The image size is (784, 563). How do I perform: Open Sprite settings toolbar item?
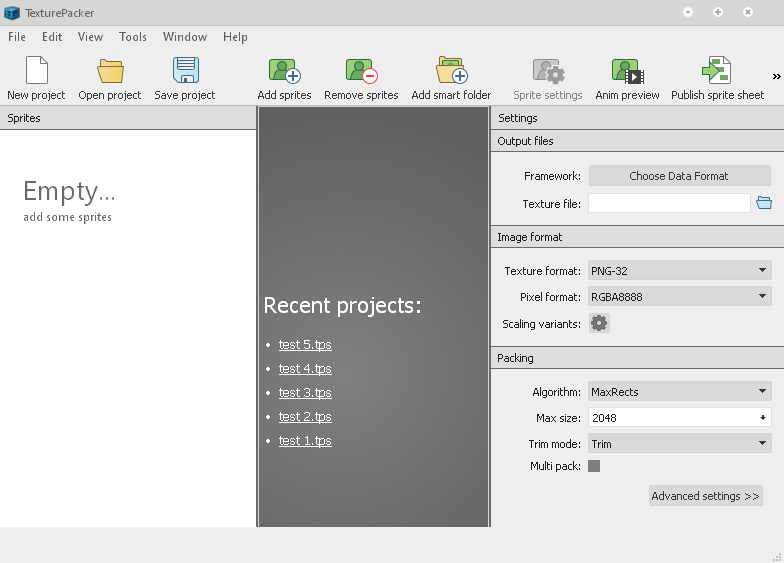click(548, 78)
